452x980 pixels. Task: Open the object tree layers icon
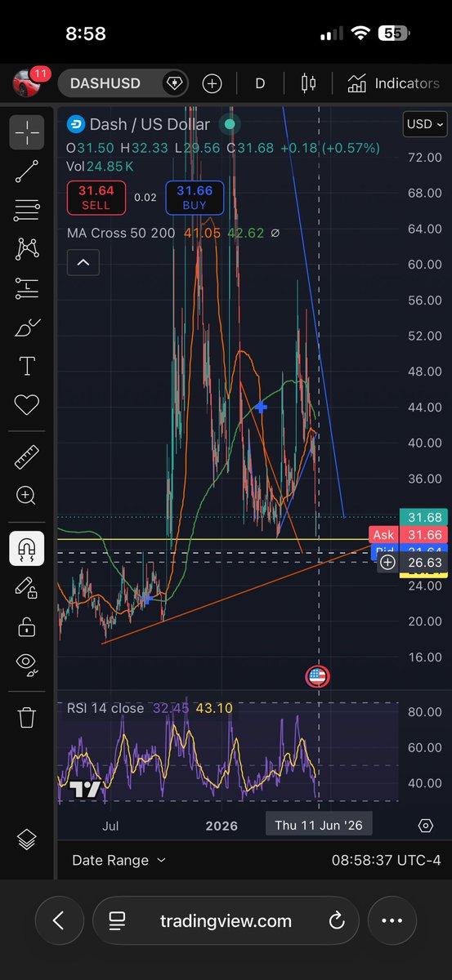tap(27, 839)
